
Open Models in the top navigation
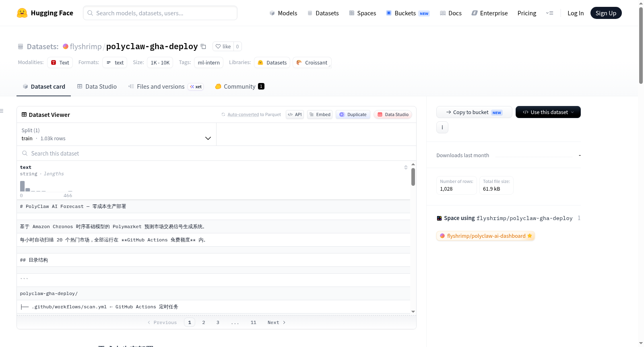coord(283,13)
